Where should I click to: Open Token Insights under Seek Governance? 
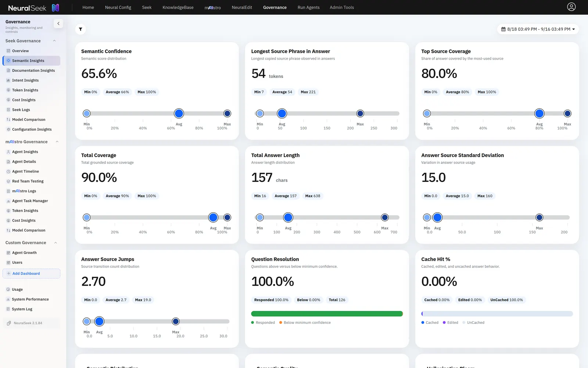click(x=25, y=90)
